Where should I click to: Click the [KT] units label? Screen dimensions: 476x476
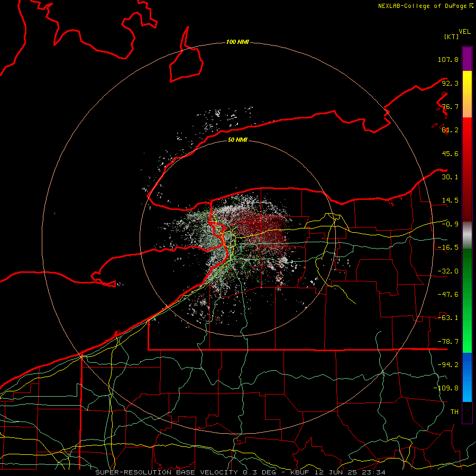pyautogui.click(x=451, y=36)
